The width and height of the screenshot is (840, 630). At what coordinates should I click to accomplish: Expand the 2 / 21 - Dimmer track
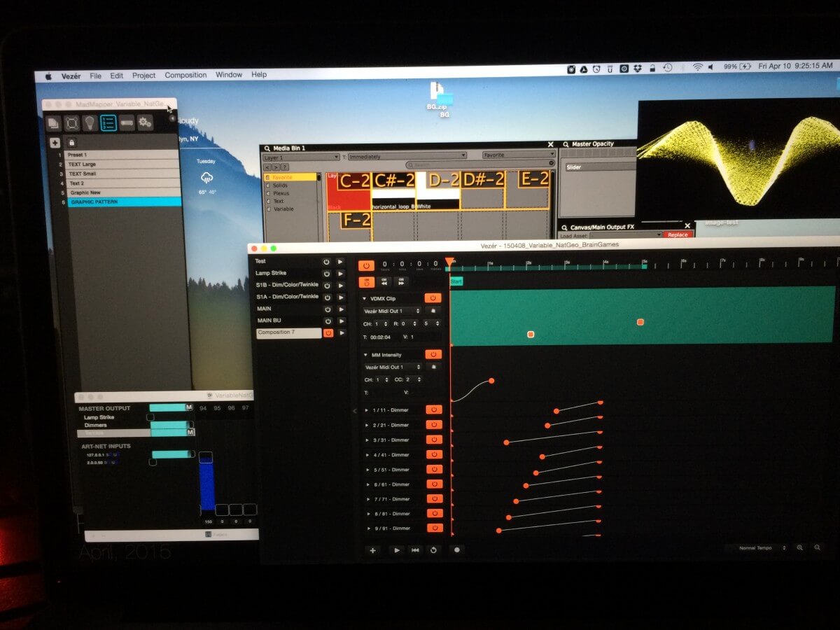tap(367, 425)
